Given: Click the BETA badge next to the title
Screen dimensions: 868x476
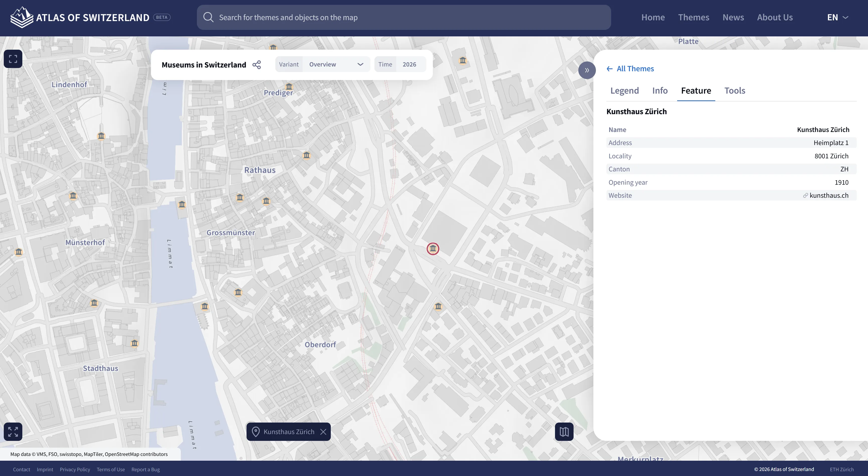Looking at the screenshot, I should tap(162, 17).
